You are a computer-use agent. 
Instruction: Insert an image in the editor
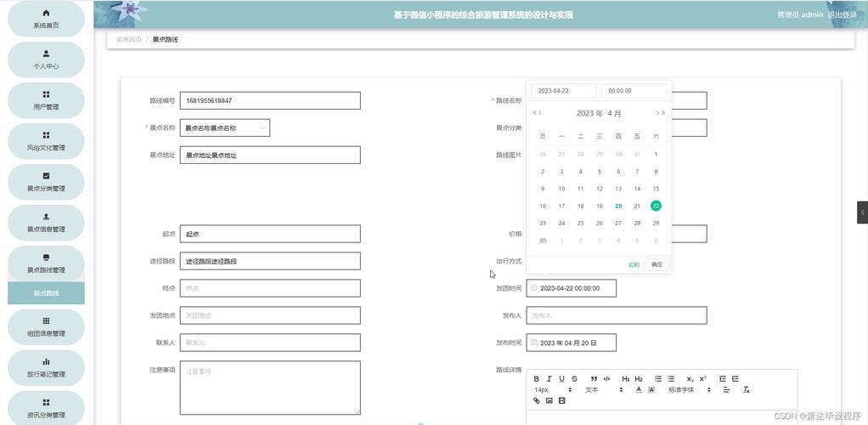[x=550, y=400]
